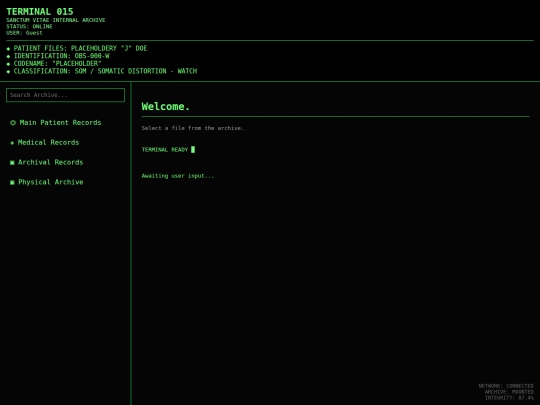
Task: Open Archival Records section
Action: tap(46, 162)
